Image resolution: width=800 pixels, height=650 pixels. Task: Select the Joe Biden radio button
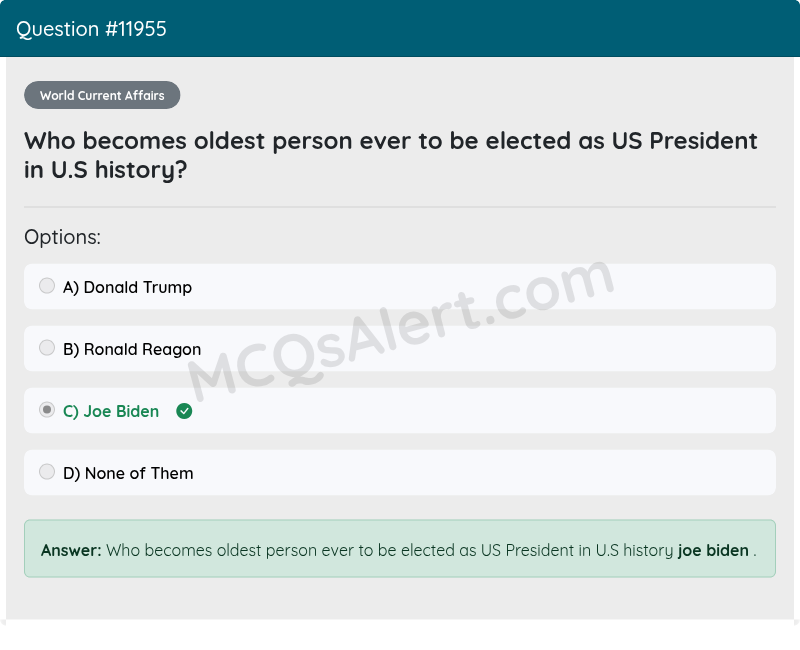47,410
